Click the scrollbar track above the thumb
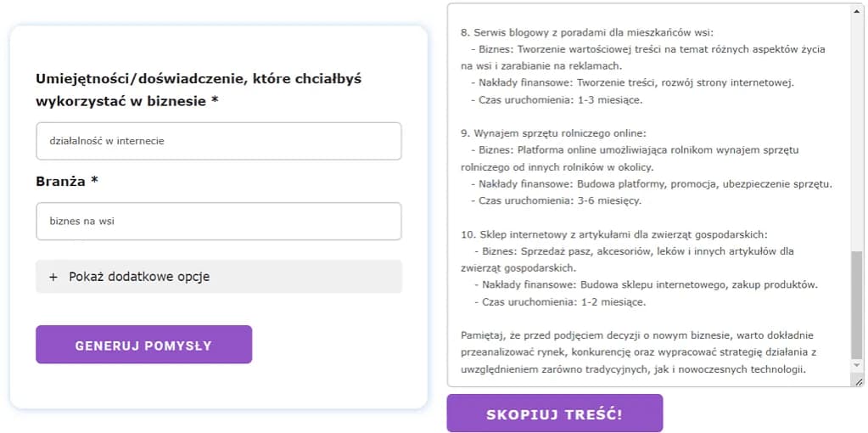 coord(856,127)
